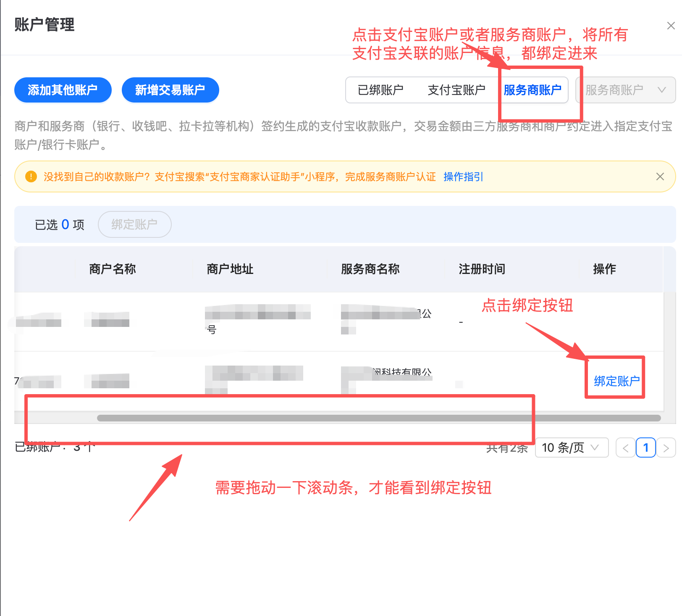The image size is (682, 616).
Task: Click the disabled 绑定账户 batch button
Action: (134, 224)
